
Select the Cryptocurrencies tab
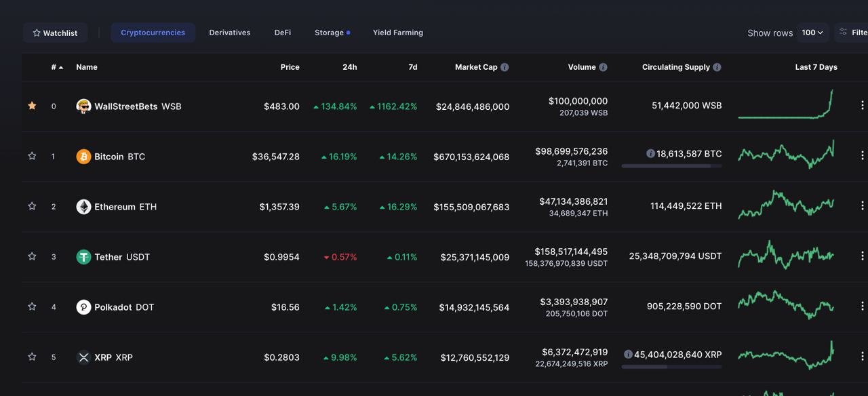coord(153,33)
